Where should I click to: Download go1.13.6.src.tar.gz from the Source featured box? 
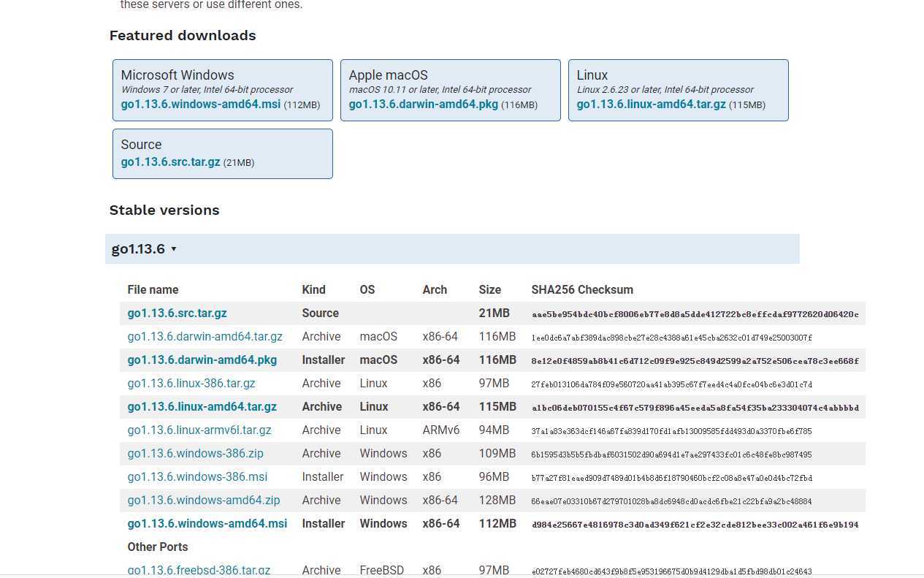point(171,162)
